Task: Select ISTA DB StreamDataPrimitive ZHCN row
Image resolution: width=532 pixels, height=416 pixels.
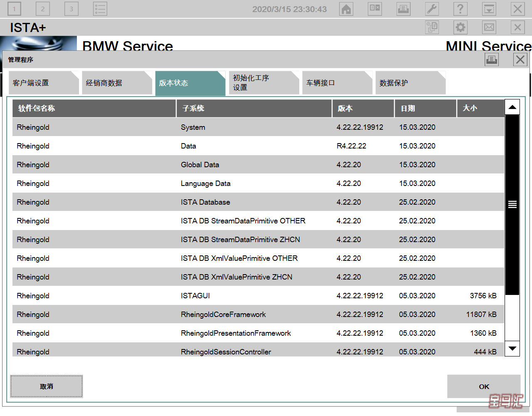Action: tap(258, 239)
